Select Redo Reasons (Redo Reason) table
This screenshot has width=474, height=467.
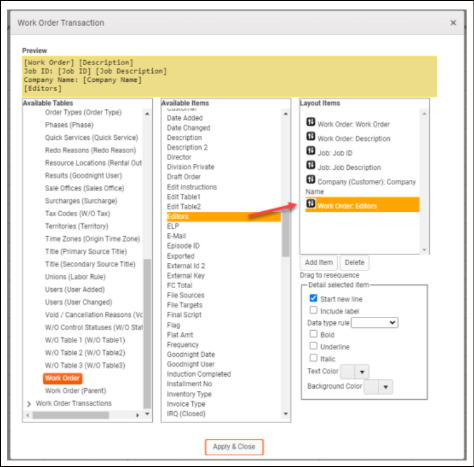pos(91,150)
